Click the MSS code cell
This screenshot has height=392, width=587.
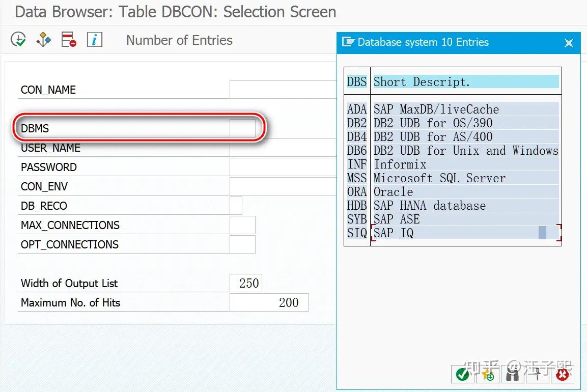[x=357, y=178]
